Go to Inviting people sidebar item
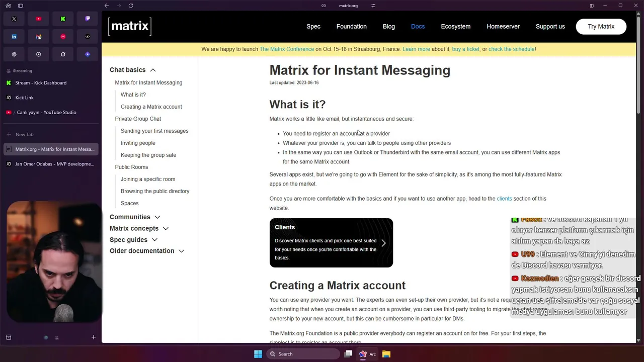The image size is (644, 362). pyautogui.click(x=138, y=143)
